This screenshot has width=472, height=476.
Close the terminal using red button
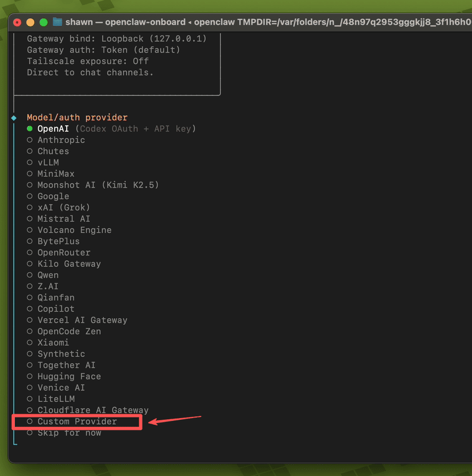[x=18, y=23]
